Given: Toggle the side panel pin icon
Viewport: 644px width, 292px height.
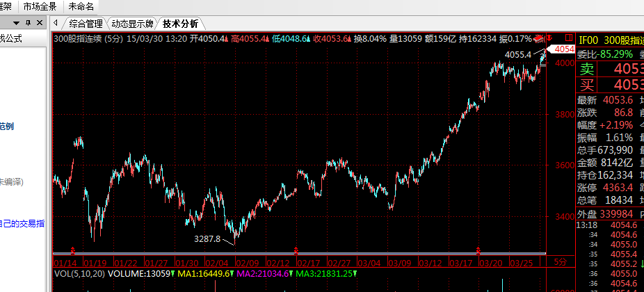Looking at the screenshot, I should coord(29,23).
